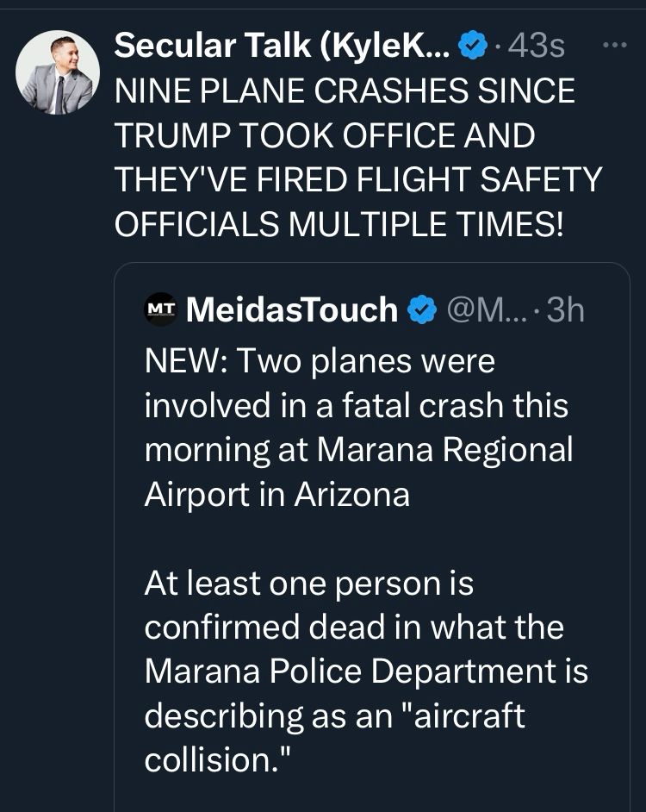Click the MeidasTouch MT logo avatar
The width and height of the screenshot is (646, 812).
[159, 309]
